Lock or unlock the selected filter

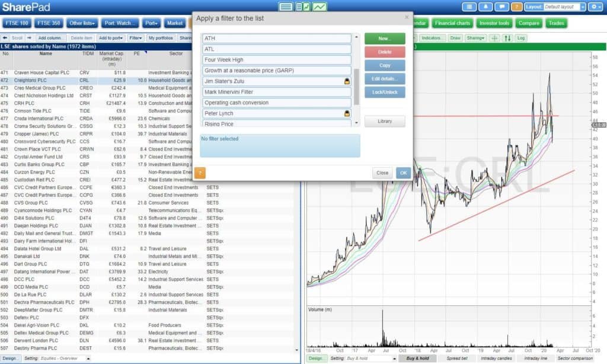(385, 92)
